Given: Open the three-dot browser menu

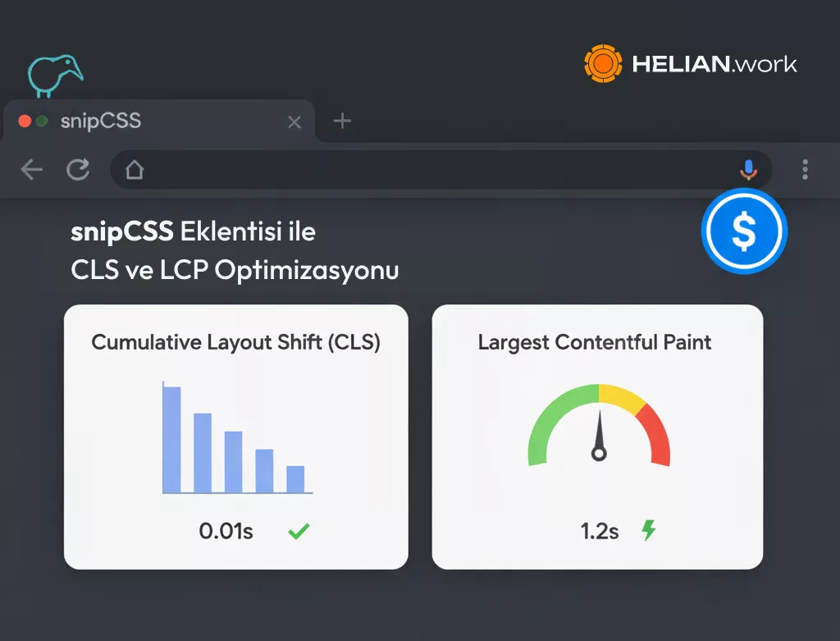Looking at the screenshot, I should pyautogui.click(x=805, y=170).
